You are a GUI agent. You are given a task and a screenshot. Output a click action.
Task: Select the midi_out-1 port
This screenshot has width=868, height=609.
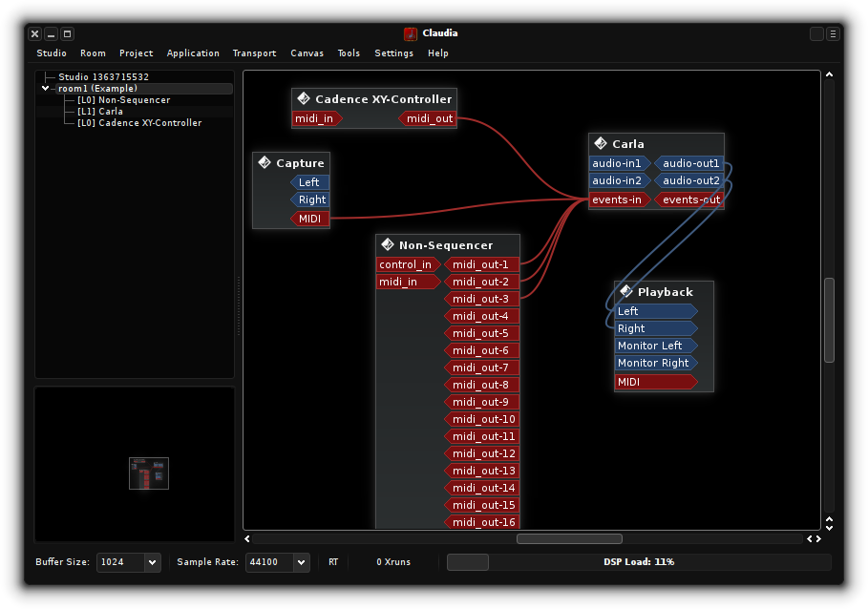click(x=481, y=265)
